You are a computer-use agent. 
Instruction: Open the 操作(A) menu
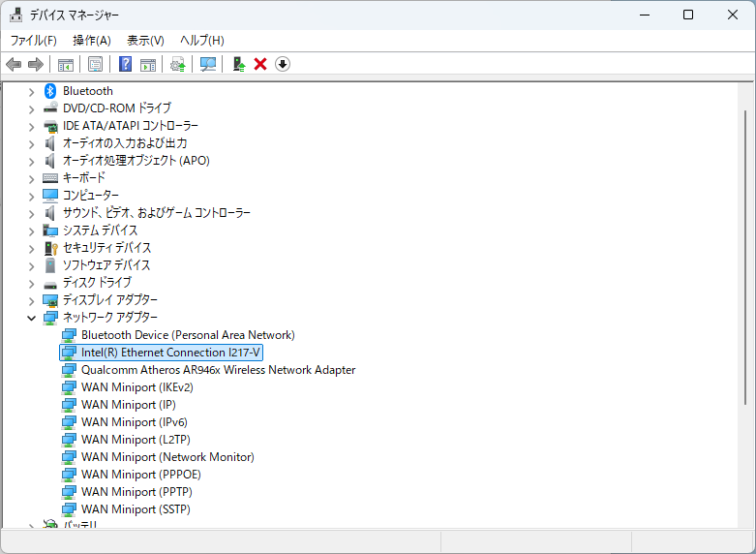coord(92,40)
